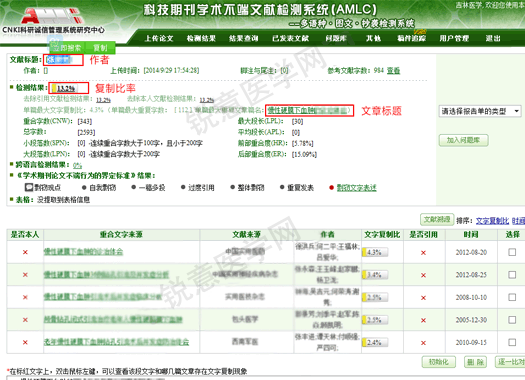Open the source article link in the 2005-12-30 row
This screenshot has height=380, width=525.
coord(113,319)
